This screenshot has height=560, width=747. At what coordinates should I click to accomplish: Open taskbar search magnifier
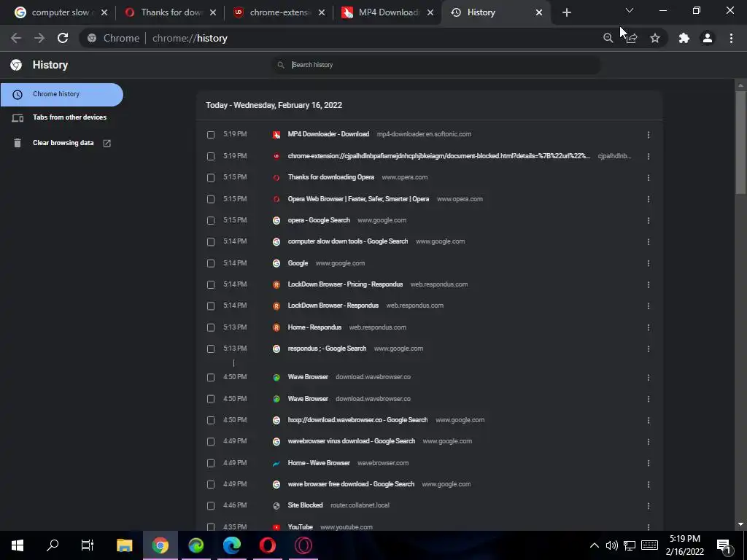[x=53, y=545]
